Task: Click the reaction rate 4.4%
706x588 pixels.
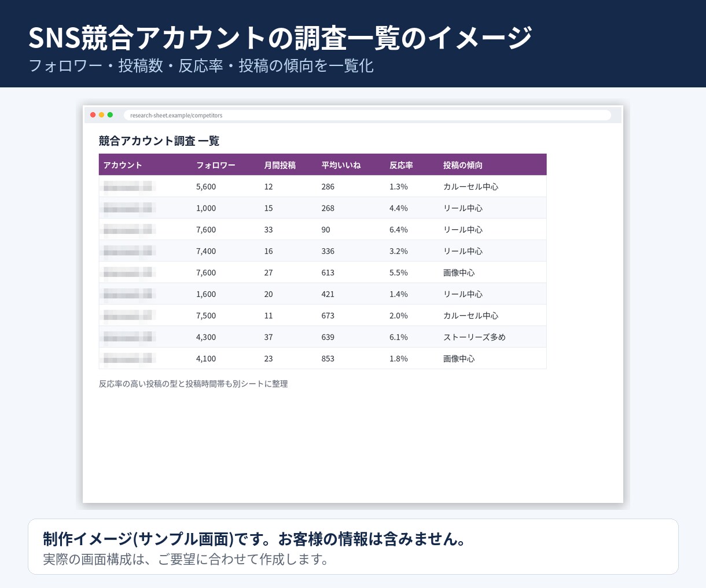Action: pos(399,208)
